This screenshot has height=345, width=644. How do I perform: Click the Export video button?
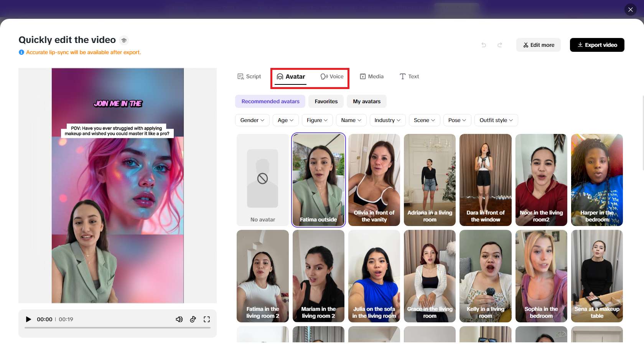point(597,45)
